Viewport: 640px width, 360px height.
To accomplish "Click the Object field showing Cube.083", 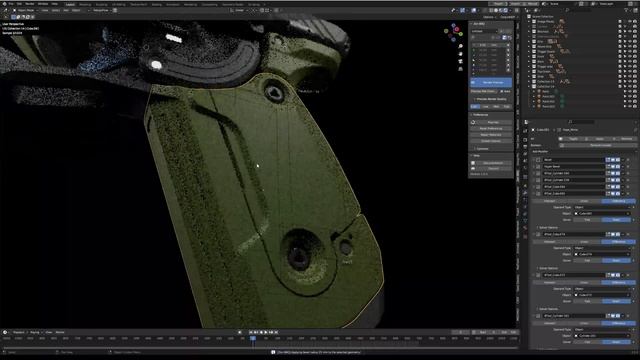I will click(601, 213).
